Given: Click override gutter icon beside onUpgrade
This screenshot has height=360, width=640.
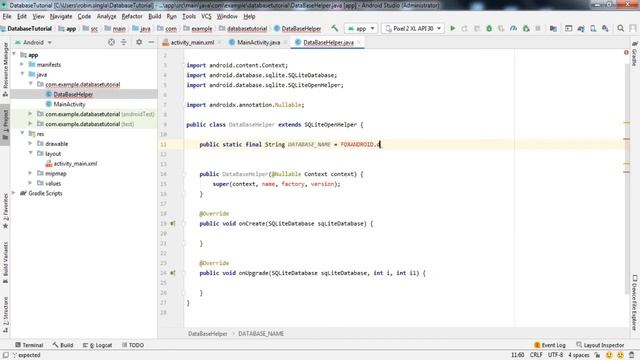Looking at the screenshot, I should [173, 273].
